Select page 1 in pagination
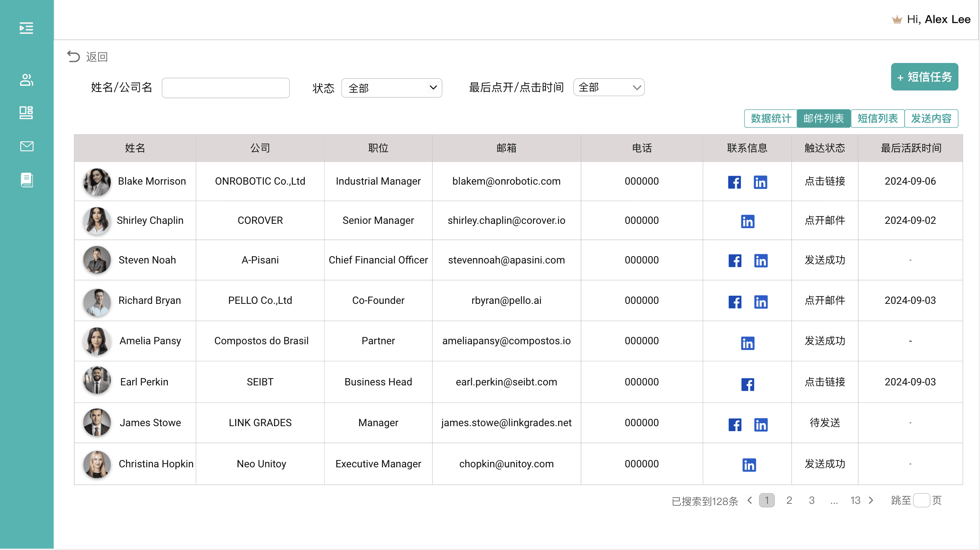980x550 pixels. [x=767, y=500]
